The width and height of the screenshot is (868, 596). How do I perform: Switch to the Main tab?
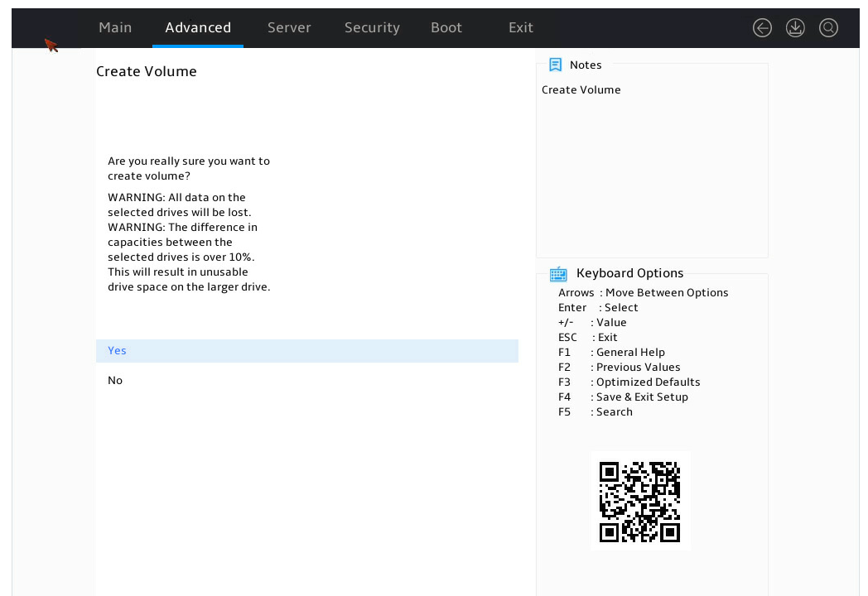(x=115, y=27)
